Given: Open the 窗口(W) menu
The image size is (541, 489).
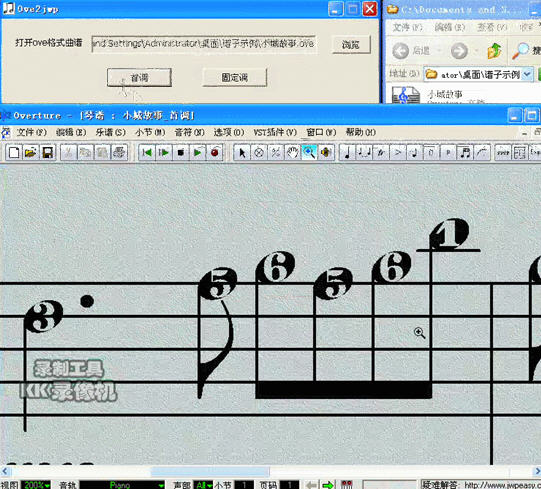Looking at the screenshot, I should coord(321,132).
